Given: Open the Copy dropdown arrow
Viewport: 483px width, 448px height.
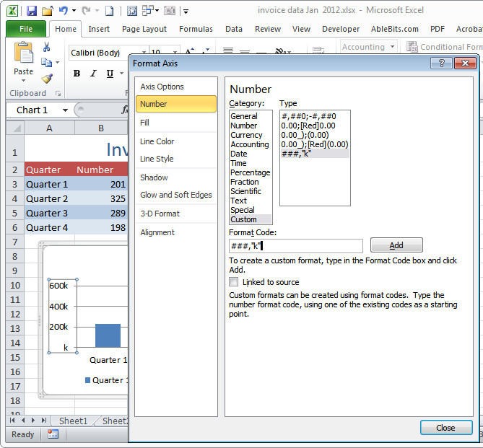Looking at the screenshot, I should [x=57, y=63].
